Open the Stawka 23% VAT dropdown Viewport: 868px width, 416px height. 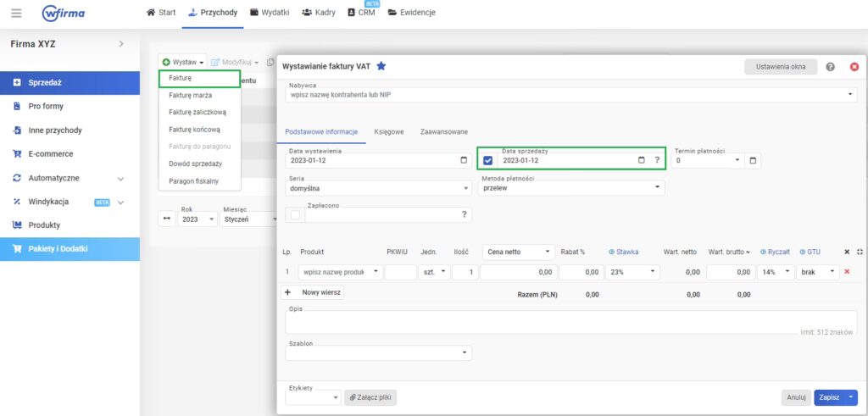click(x=632, y=272)
